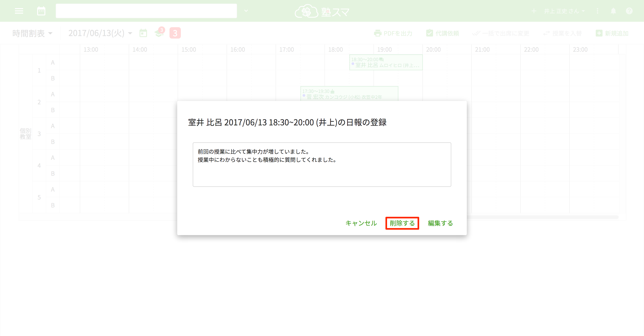Click inside the daily report text area
The height and width of the screenshot is (336, 644).
click(322, 164)
